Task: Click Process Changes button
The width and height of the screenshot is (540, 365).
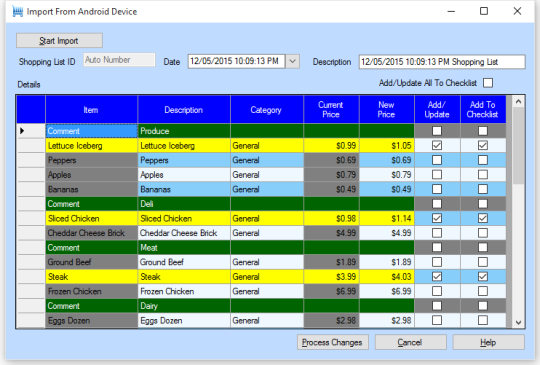Action: click(333, 342)
